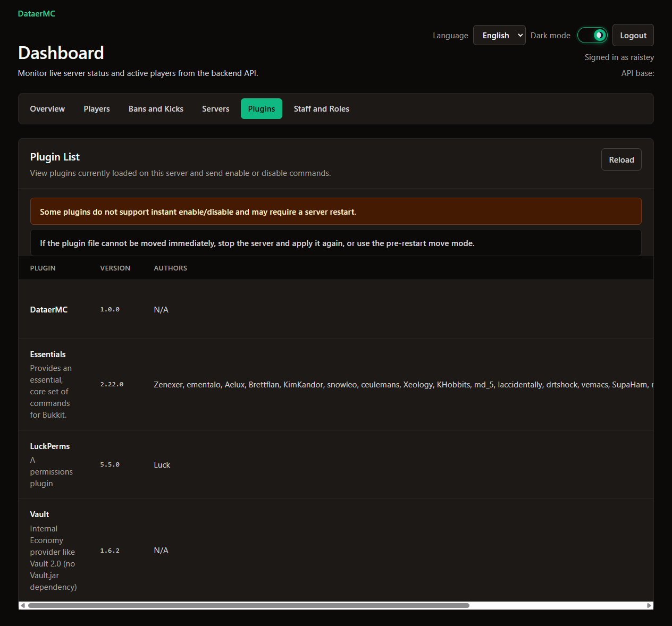
Task: Click the pre-restart move mode notice
Action: coord(336,243)
